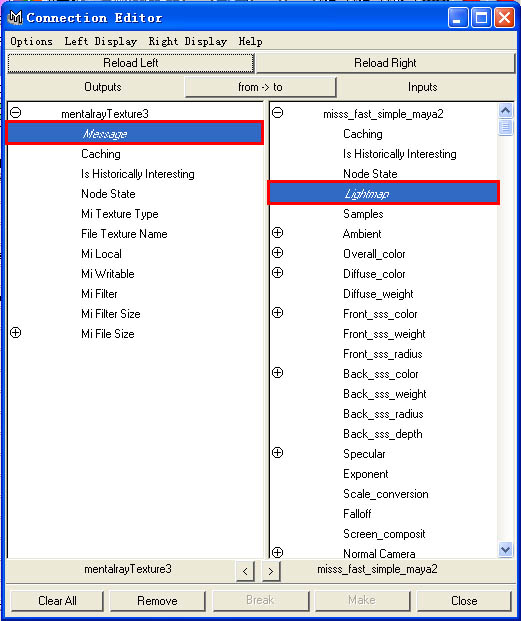Select the Back_sss_depth input attribute

click(x=382, y=434)
